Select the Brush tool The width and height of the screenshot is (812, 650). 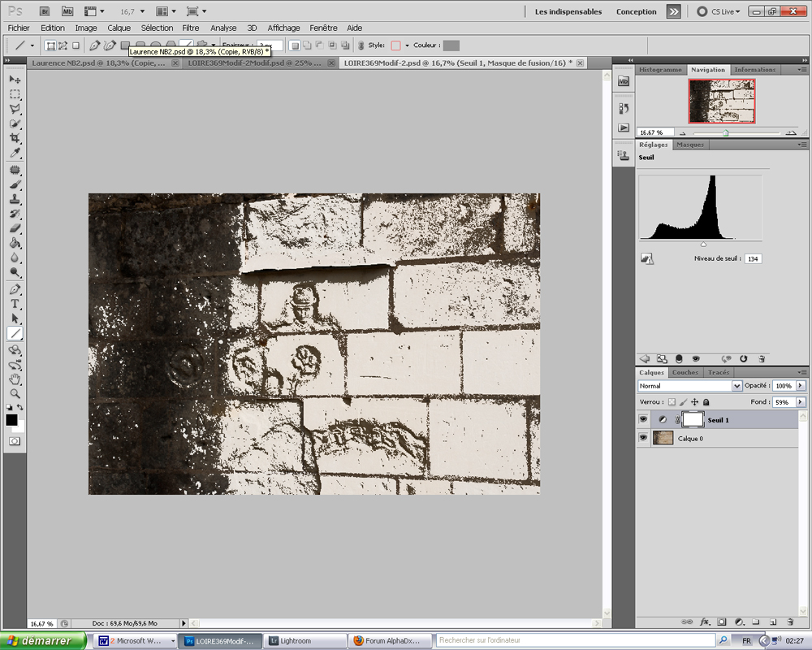pos(15,184)
